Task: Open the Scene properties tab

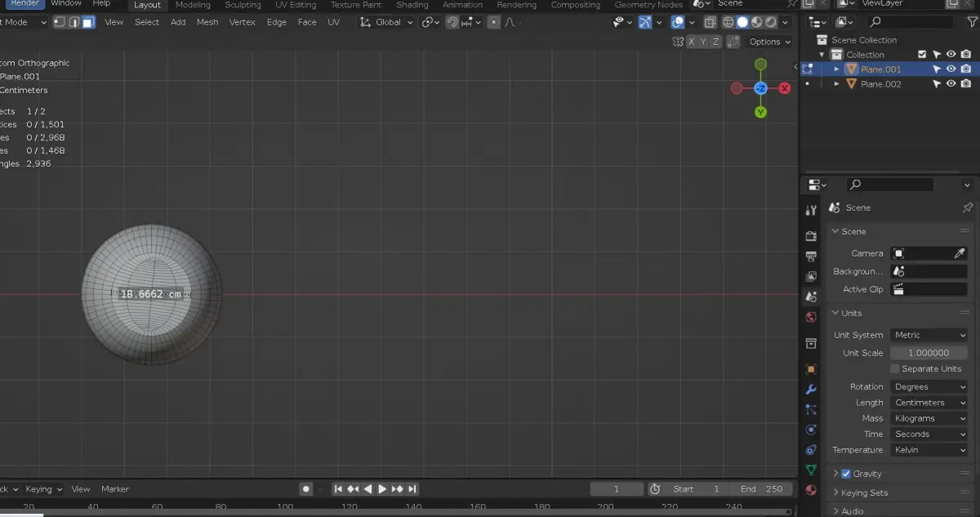Action: tap(811, 296)
